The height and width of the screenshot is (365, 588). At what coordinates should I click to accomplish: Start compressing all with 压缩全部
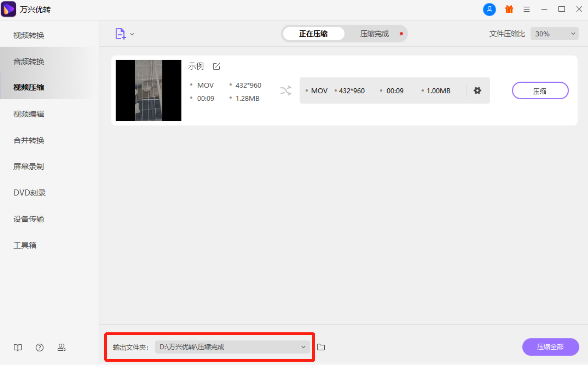550,347
